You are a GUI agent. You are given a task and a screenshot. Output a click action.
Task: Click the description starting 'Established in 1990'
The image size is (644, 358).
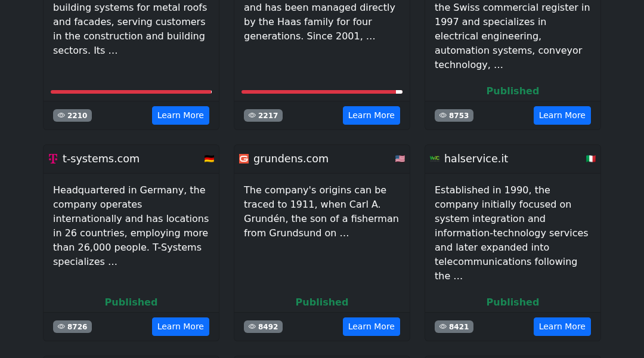(513, 233)
